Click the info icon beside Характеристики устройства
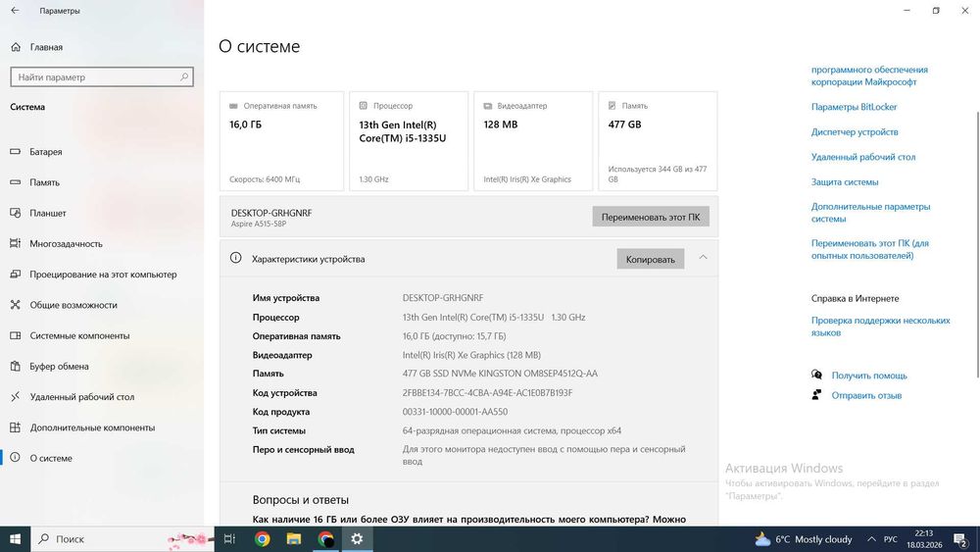Screen dimensions: 980x552 (x=235, y=258)
